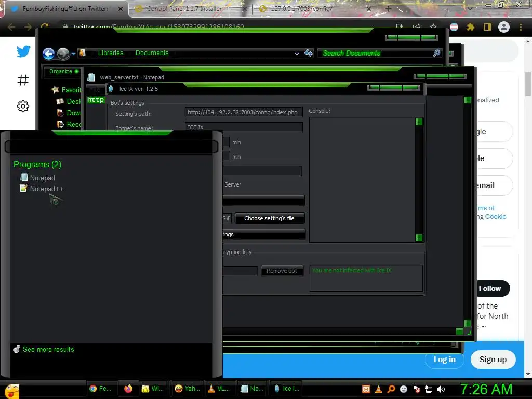This screenshot has width=532, height=399.
Task: Click See more results link
Action: pos(44,349)
